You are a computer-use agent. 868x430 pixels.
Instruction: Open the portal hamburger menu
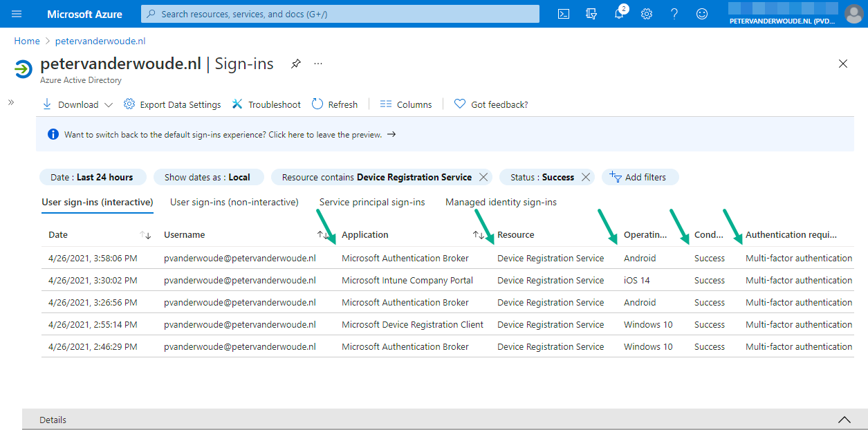(16, 13)
